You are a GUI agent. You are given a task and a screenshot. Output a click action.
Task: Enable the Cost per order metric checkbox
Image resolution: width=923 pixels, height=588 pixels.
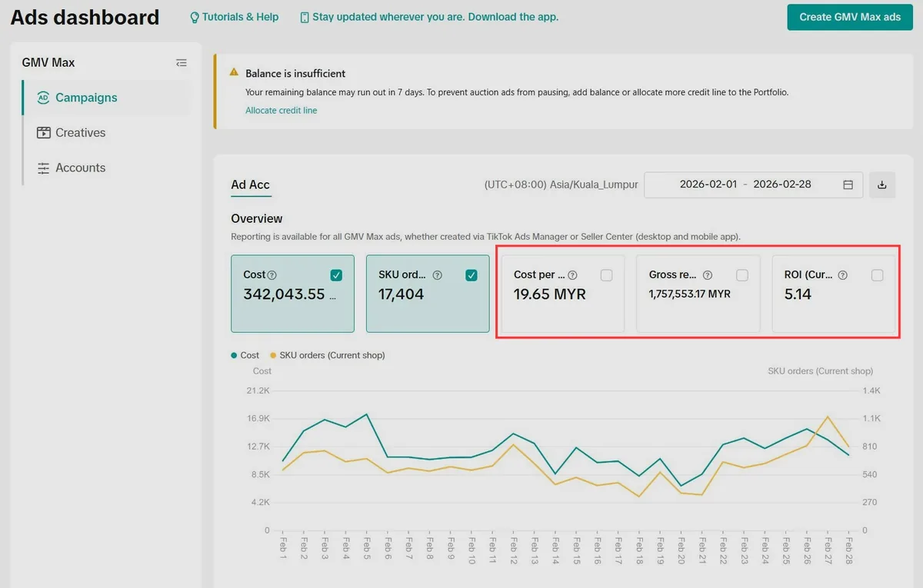click(607, 275)
